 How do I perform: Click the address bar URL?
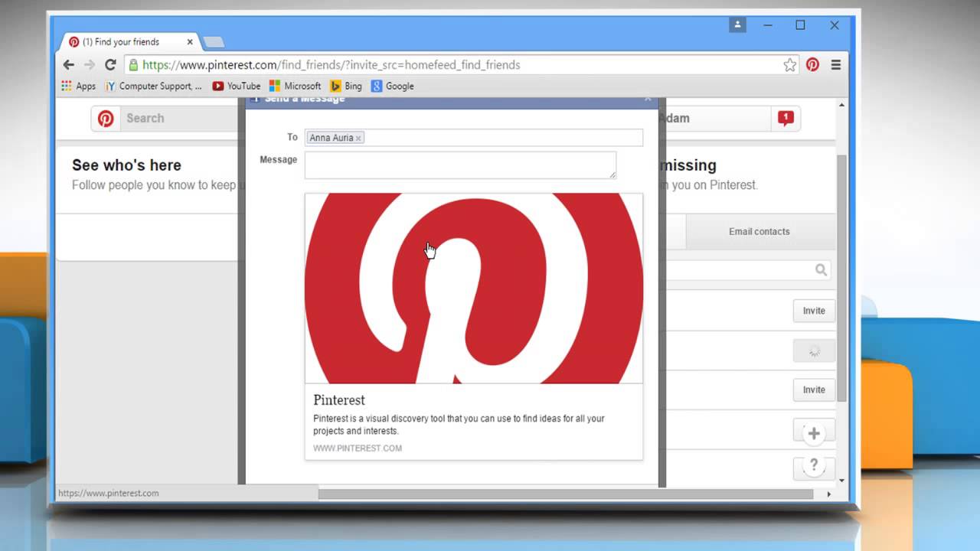point(332,65)
